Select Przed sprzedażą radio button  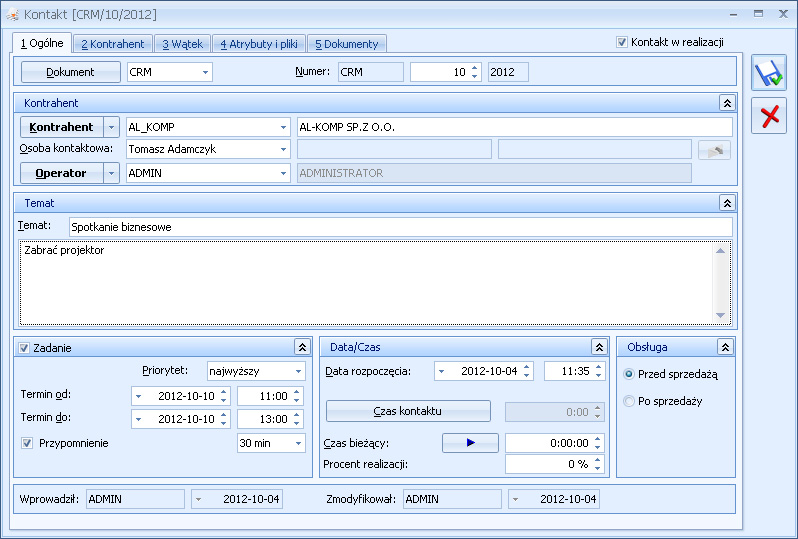[629, 374]
